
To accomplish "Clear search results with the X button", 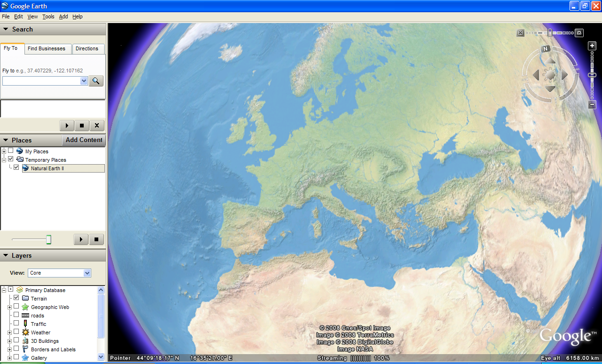I will (97, 126).
